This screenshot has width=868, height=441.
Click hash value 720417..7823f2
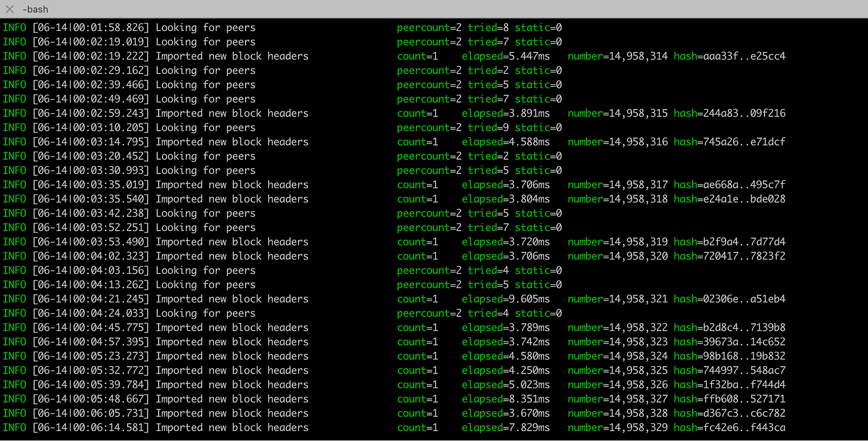pos(743,256)
